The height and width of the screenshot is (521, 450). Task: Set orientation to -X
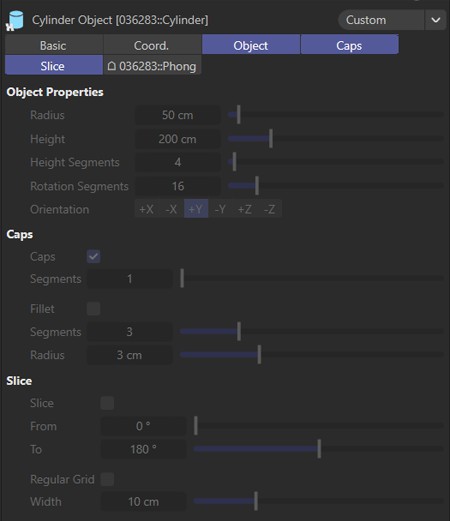pyautogui.click(x=171, y=209)
